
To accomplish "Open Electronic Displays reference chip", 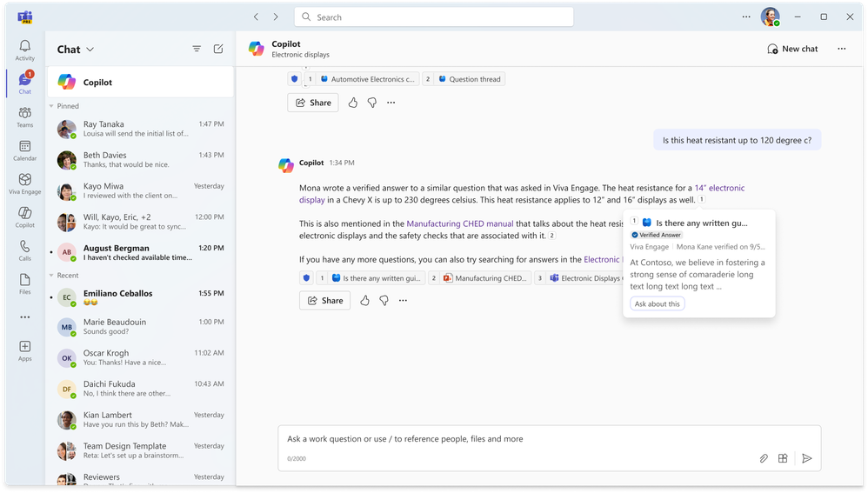I will coord(579,277).
